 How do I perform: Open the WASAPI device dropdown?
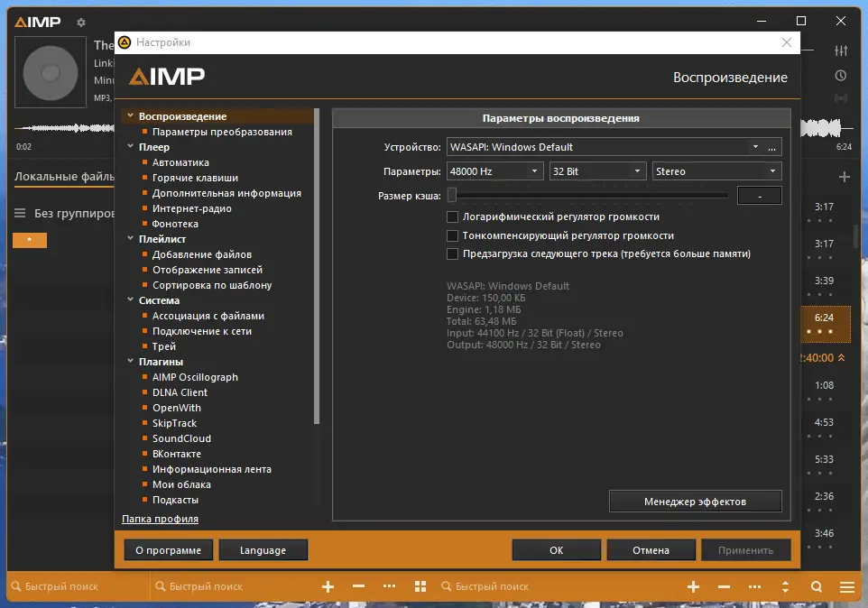tap(754, 145)
